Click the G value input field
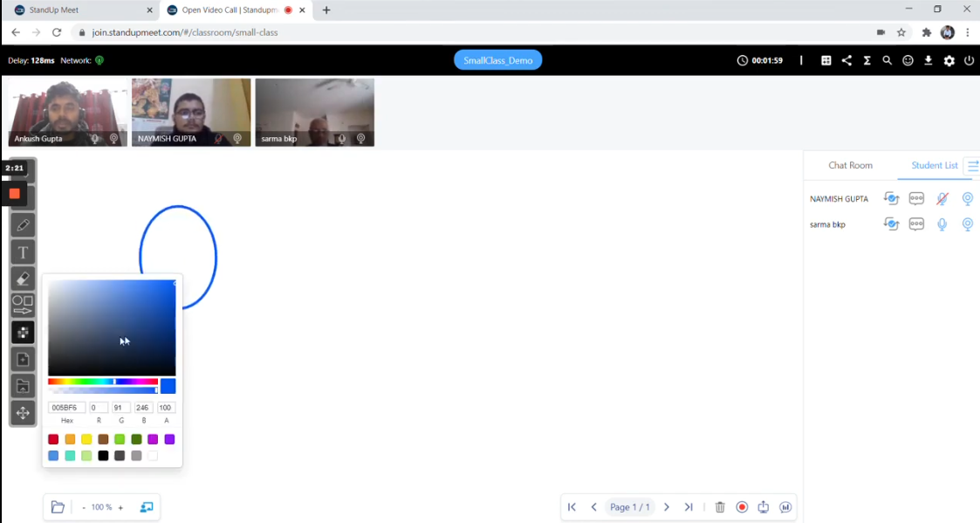This screenshot has width=980, height=523. coord(121,408)
